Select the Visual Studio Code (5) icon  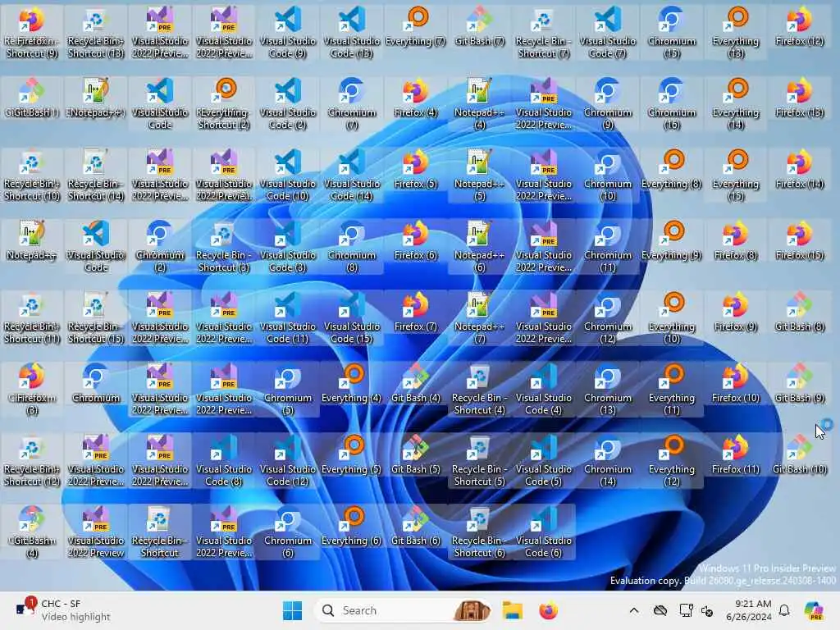(x=544, y=460)
